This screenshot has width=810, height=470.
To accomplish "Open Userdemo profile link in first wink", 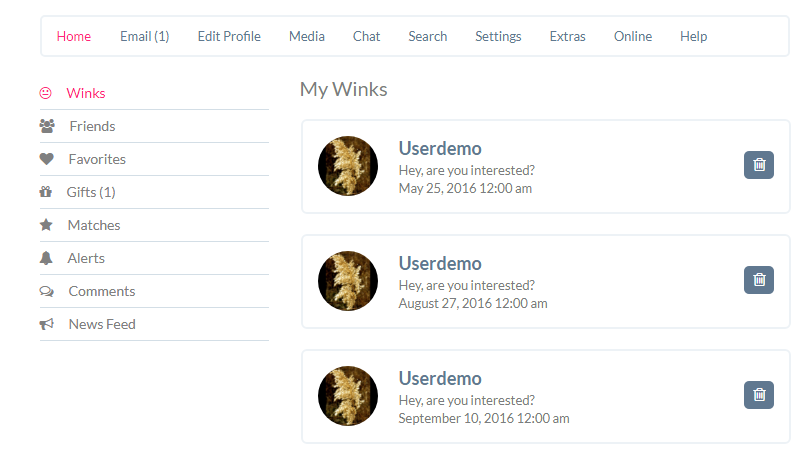I will 440,149.
